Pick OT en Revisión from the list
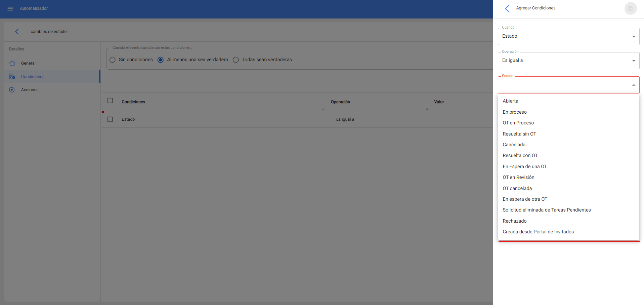 tap(518, 178)
